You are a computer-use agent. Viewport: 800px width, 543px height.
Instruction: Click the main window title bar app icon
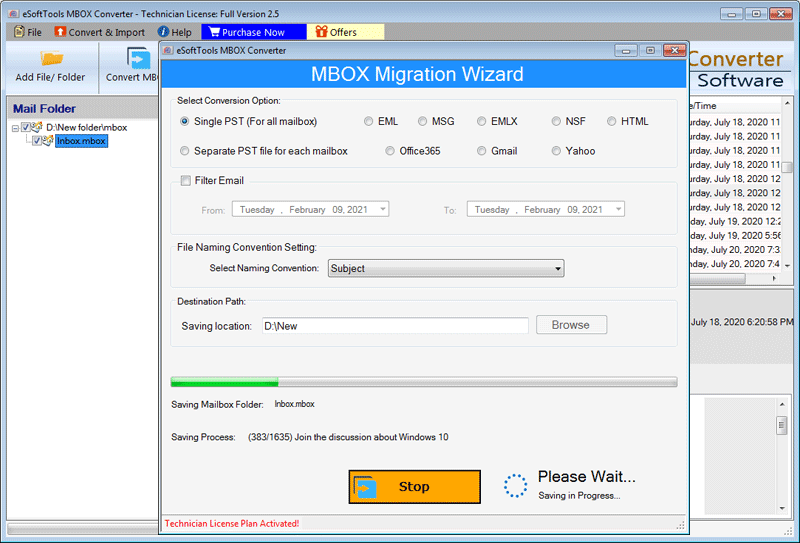14,14
